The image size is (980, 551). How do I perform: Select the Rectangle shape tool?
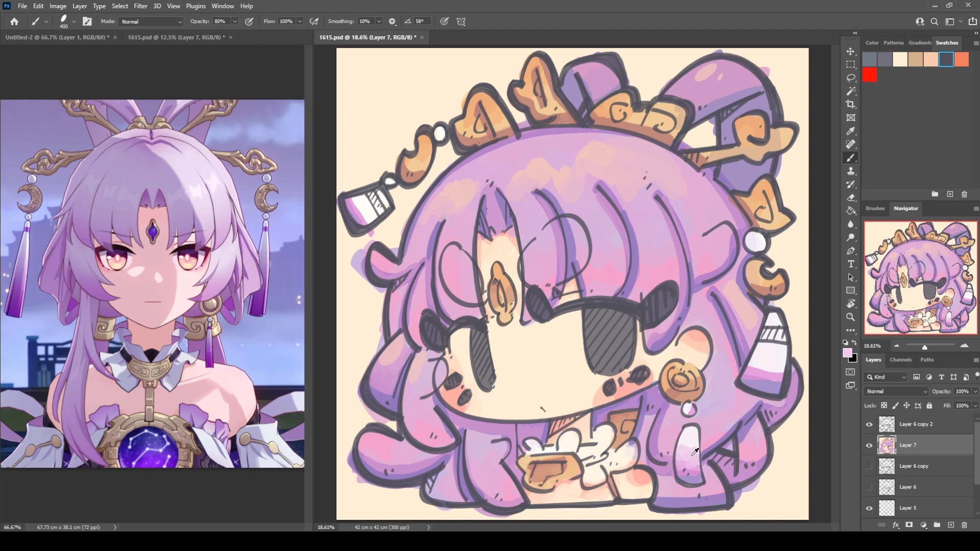pos(851,290)
